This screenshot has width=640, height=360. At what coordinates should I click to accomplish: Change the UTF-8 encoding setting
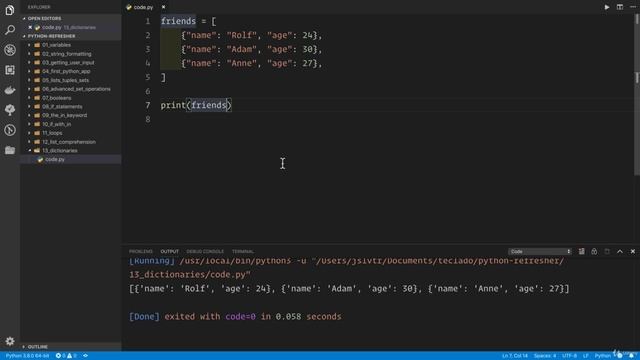569,356
